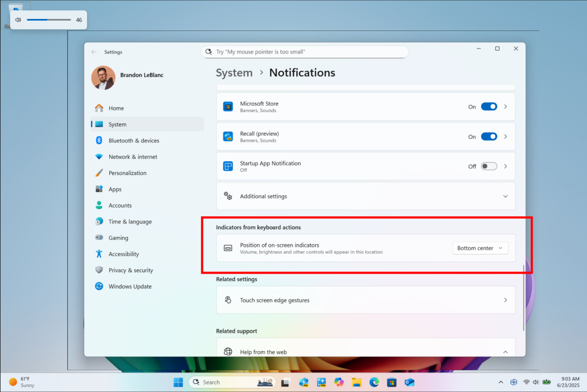Open the Bottom center position dropdown

pos(480,247)
